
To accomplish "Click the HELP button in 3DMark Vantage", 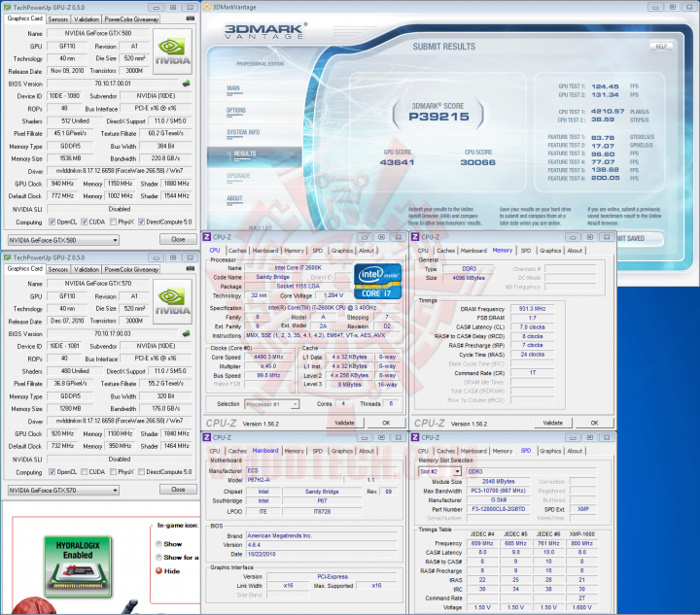I will [661, 47].
